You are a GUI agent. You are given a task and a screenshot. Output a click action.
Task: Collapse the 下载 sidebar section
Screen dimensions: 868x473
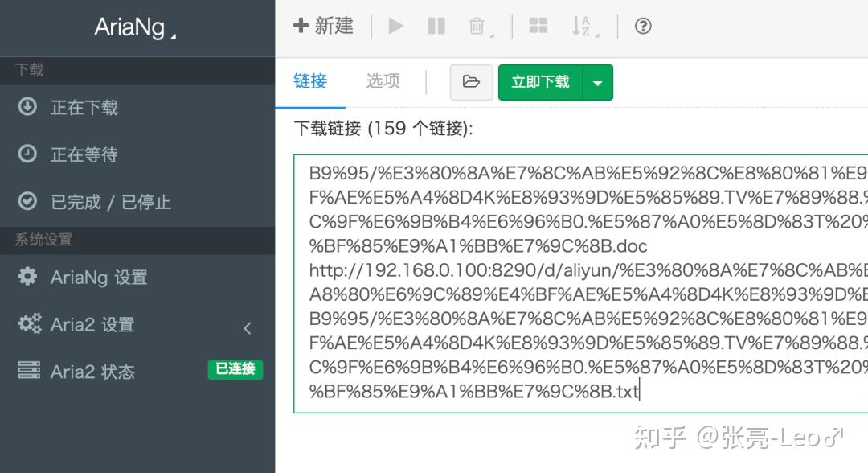29,70
